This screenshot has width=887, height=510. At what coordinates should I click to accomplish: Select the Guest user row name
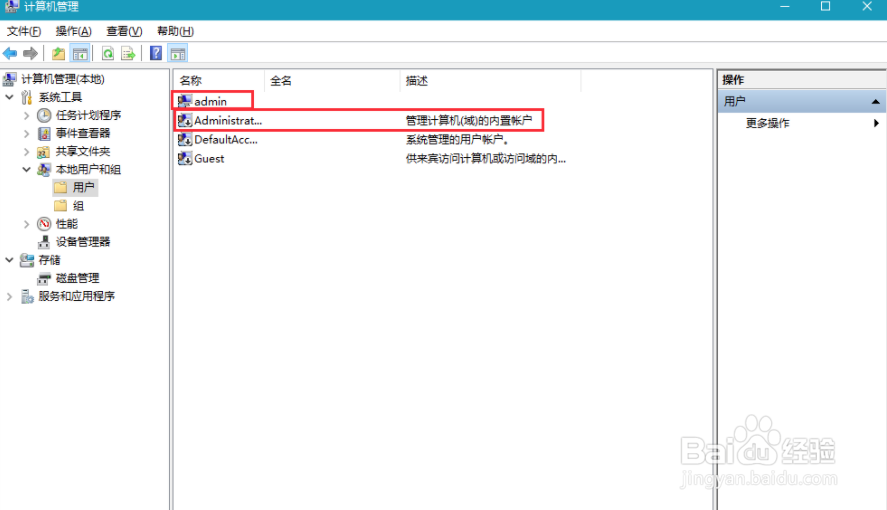tap(209, 159)
